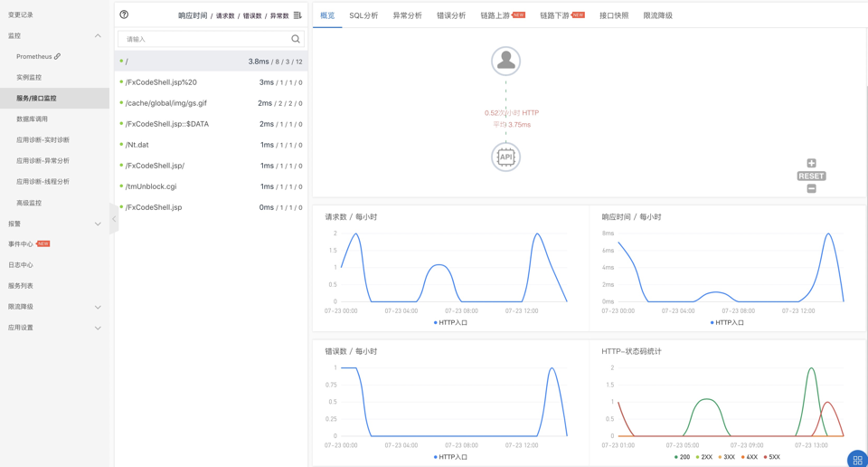
Task: Open 应用诊断-实时诊断
Action: click(x=42, y=140)
